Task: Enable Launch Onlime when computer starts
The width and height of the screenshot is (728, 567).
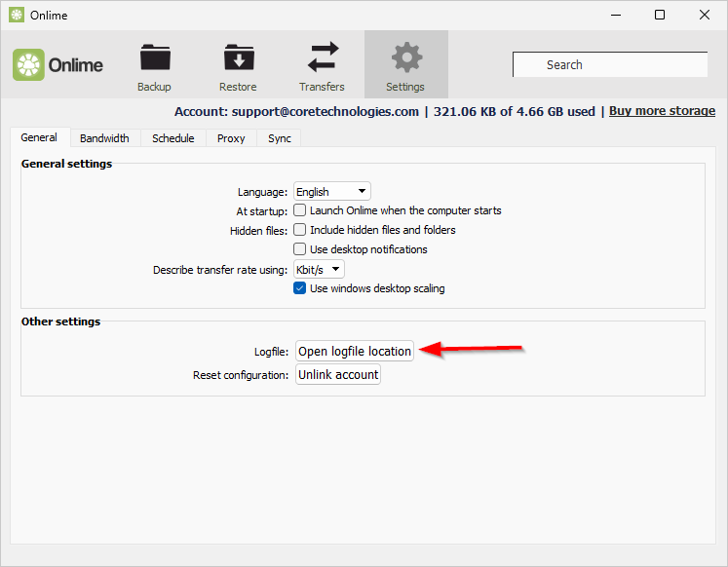Action: click(299, 210)
